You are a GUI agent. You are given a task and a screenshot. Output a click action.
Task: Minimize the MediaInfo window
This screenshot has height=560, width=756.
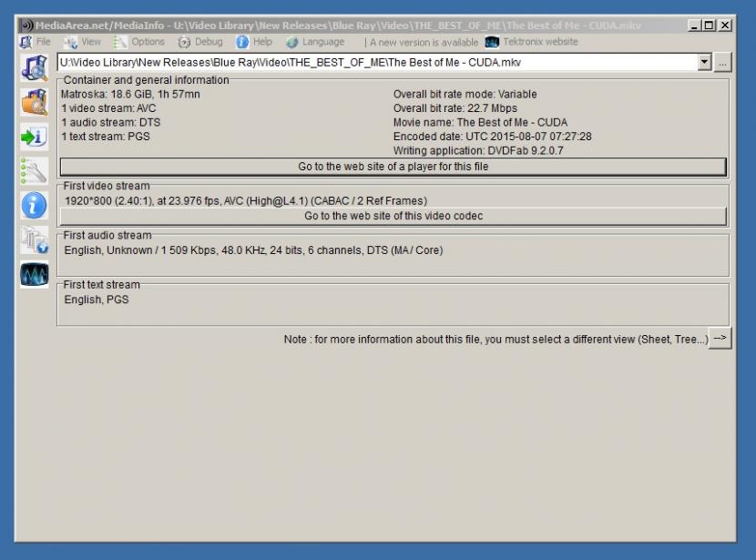[694, 25]
